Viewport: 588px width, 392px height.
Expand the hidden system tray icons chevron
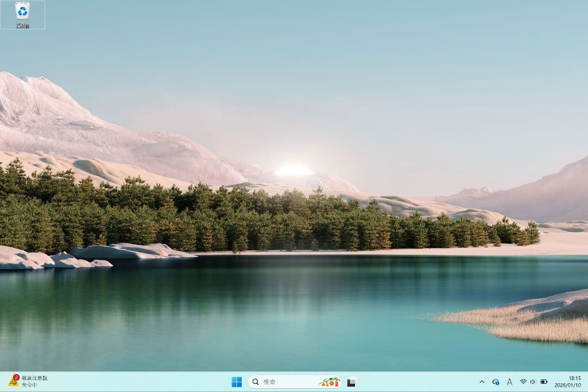pyautogui.click(x=482, y=382)
